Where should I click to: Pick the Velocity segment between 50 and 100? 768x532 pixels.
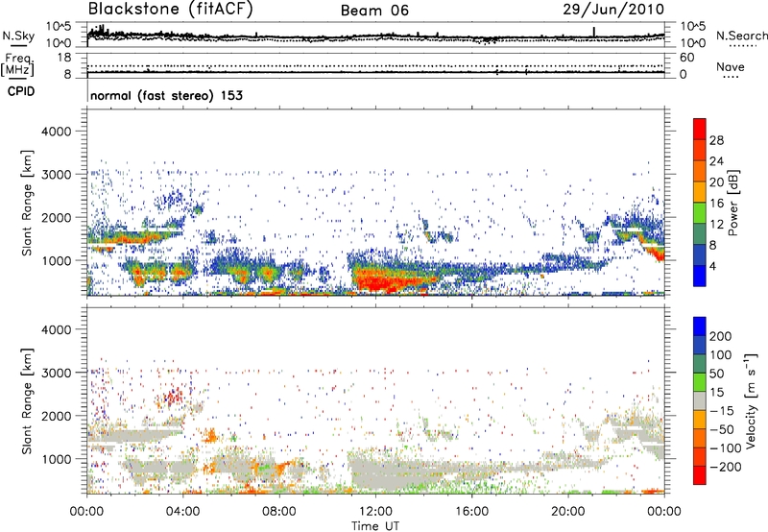pyautogui.click(x=700, y=364)
